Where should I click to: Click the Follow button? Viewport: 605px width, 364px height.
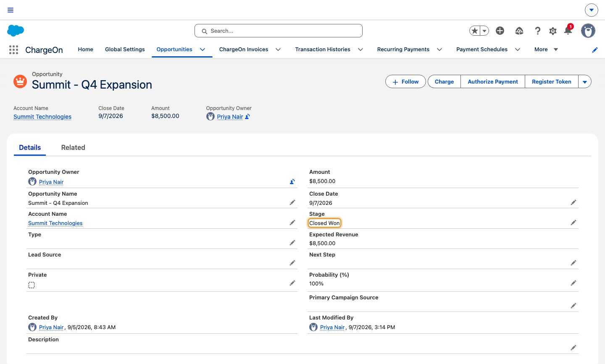click(x=405, y=82)
